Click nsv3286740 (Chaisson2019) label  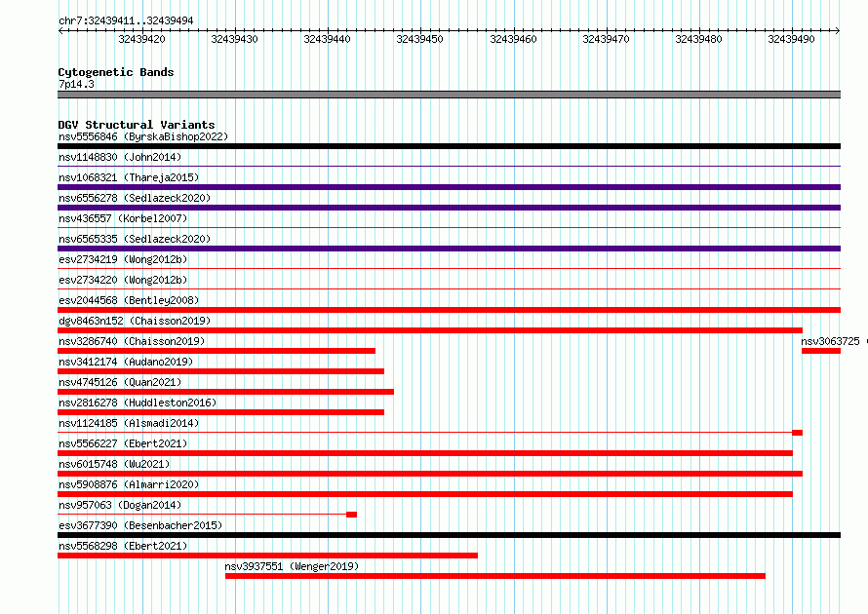coord(132,341)
